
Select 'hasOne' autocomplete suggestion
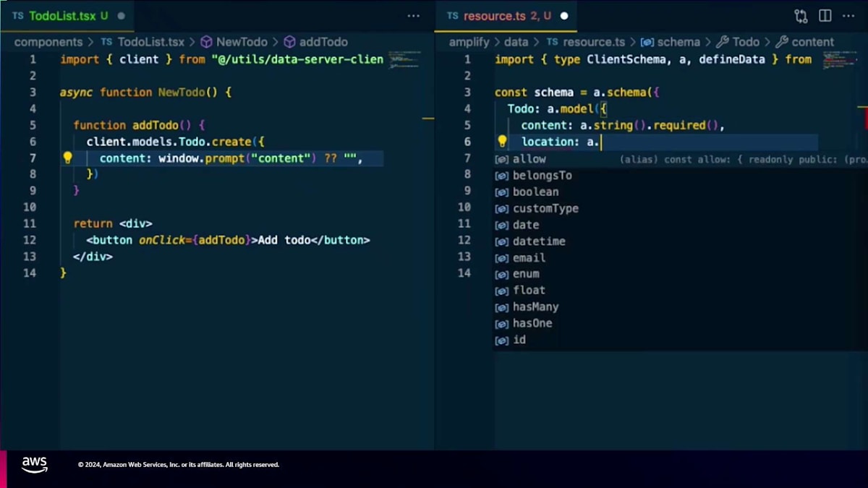(681, 323)
